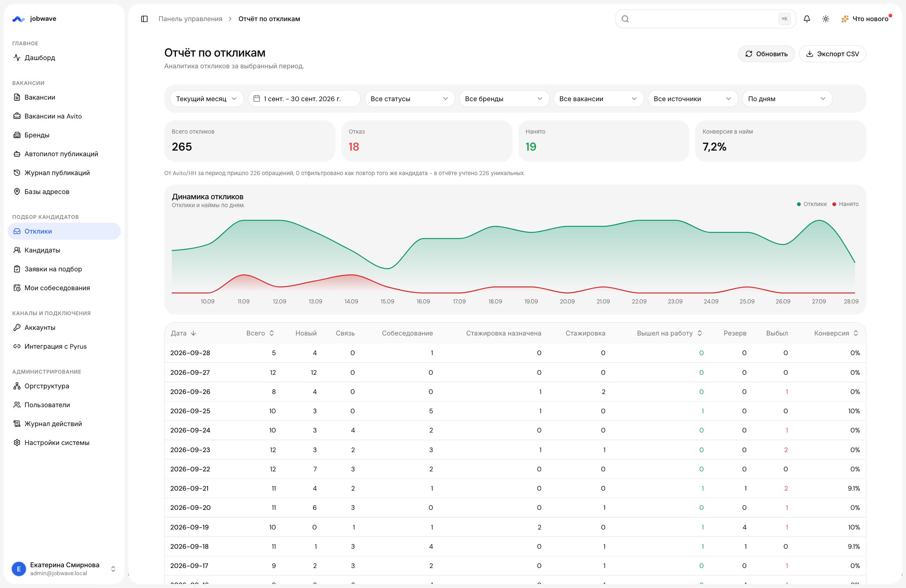Toggle the Отклики legend green dot
This screenshot has width=906, height=588.
[799, 205]
